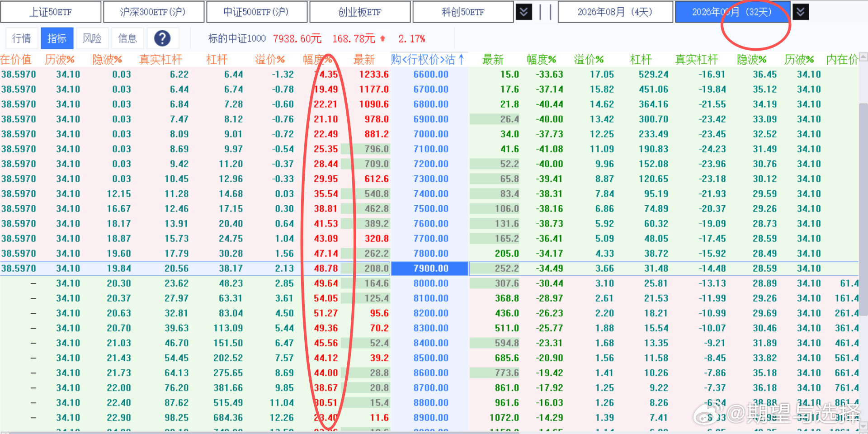Sort by put-side 幅度% column header
This screenshot has height=434, width=868.
[x=542, y=60]
